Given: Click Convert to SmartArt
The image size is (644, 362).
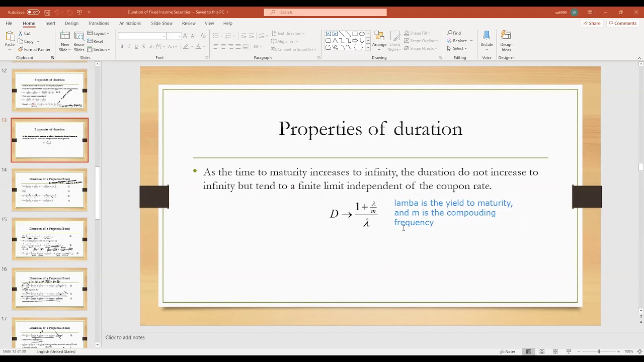Looking at the screenshot, I should (x=294, y=49).
